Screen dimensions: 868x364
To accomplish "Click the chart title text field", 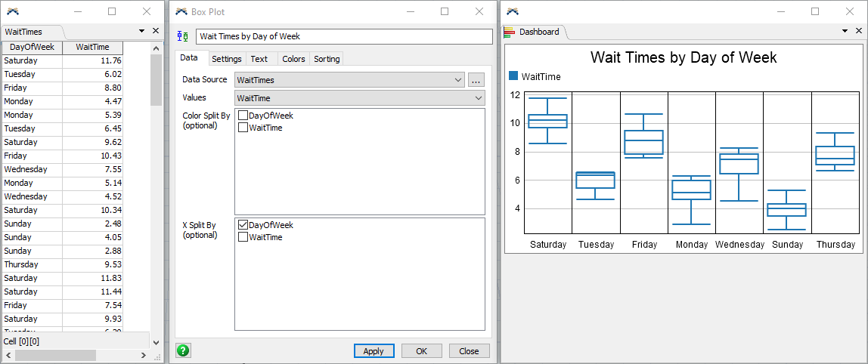I will click(x=343, y=36).
